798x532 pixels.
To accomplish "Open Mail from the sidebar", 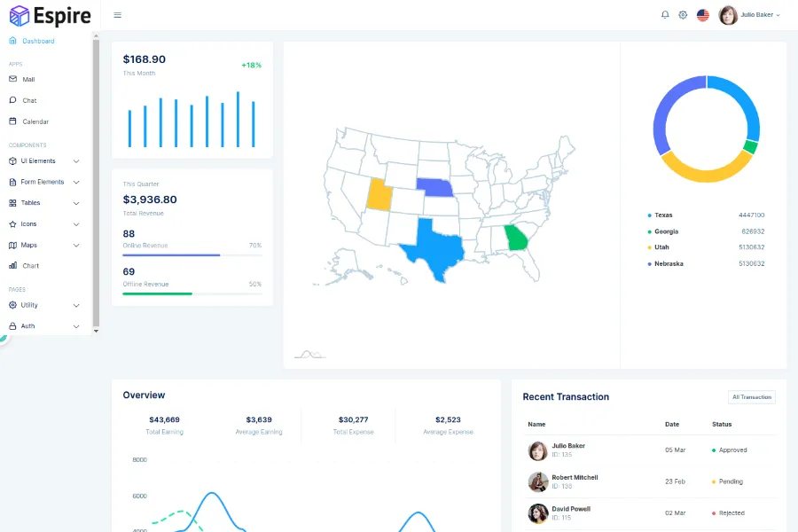I will pos(28,80).
